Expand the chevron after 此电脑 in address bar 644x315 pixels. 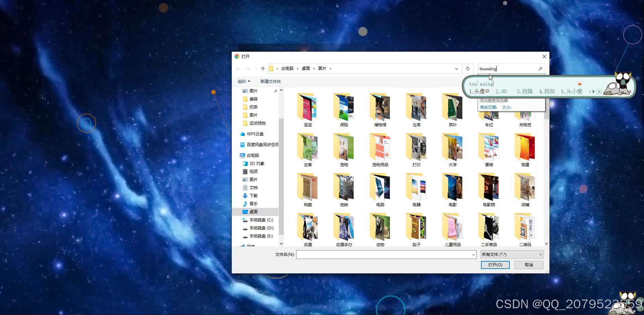point(298,69)
